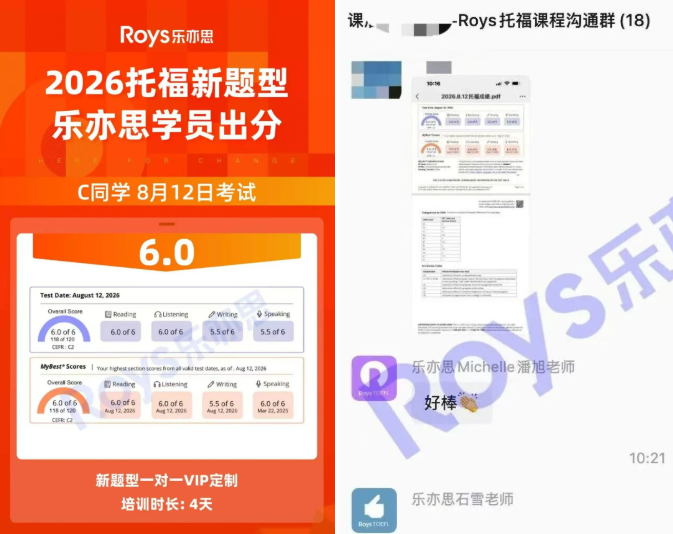Tap MyBest Speaking 6.0 of 6 Mar 22 box
Viewport: 673px width, 534px height.
(x=273, y=404)
